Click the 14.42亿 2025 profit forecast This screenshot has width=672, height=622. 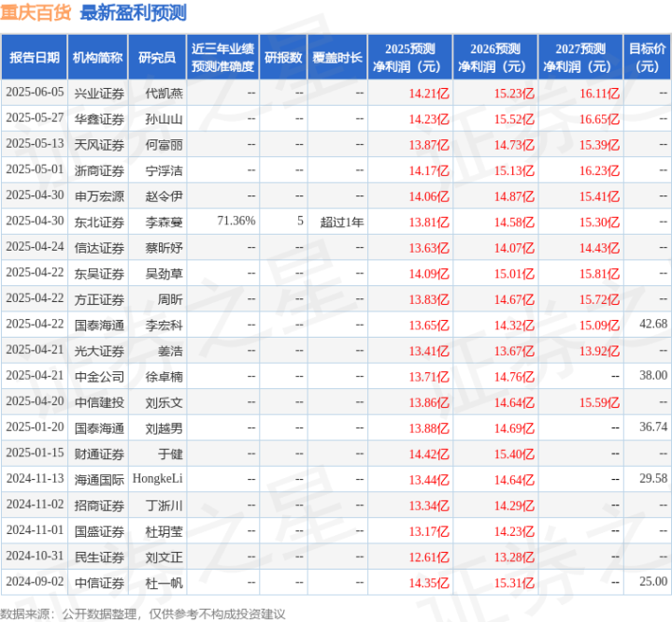429,454
